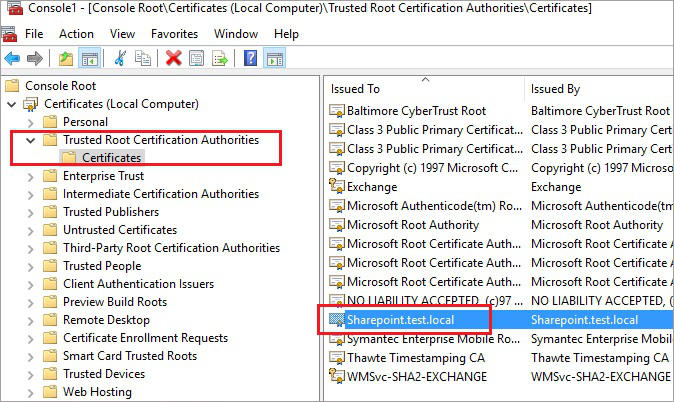Click the Cut scissors icon
This screenshot has width=674, height=402.
(120, 58)
